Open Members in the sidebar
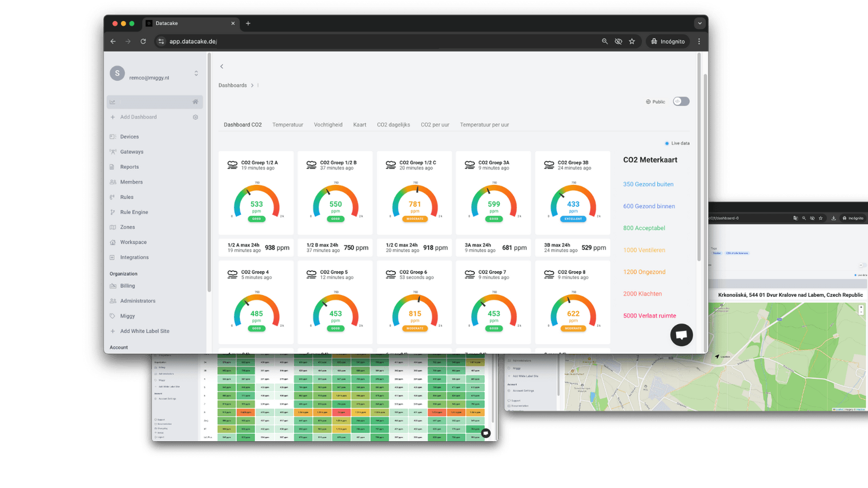The width and height of the screenshot is (868, 488). pos(131,182)
